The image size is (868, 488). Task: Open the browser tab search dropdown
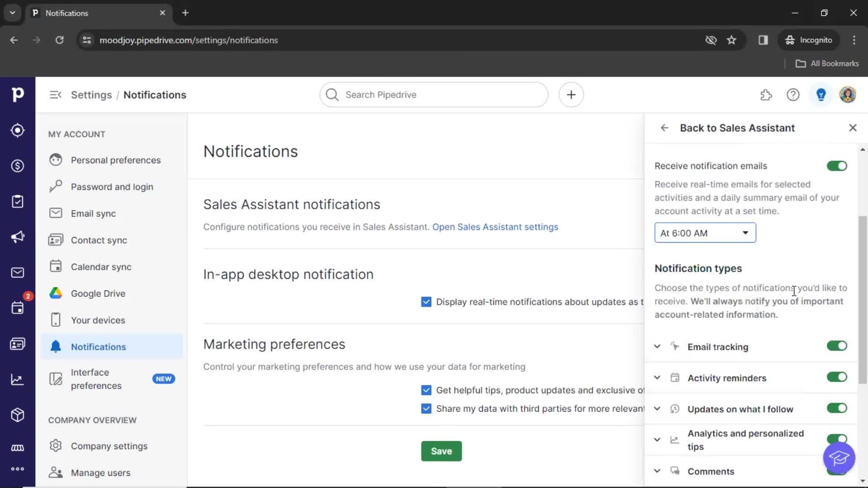(13, 13)
